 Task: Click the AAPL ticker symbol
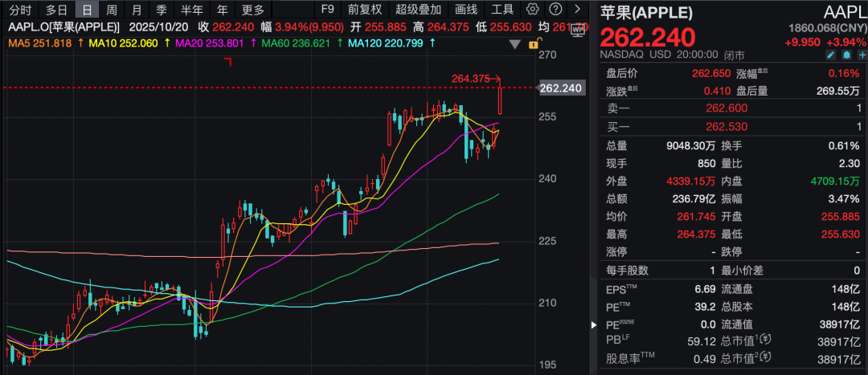click(x=844, y=13)
